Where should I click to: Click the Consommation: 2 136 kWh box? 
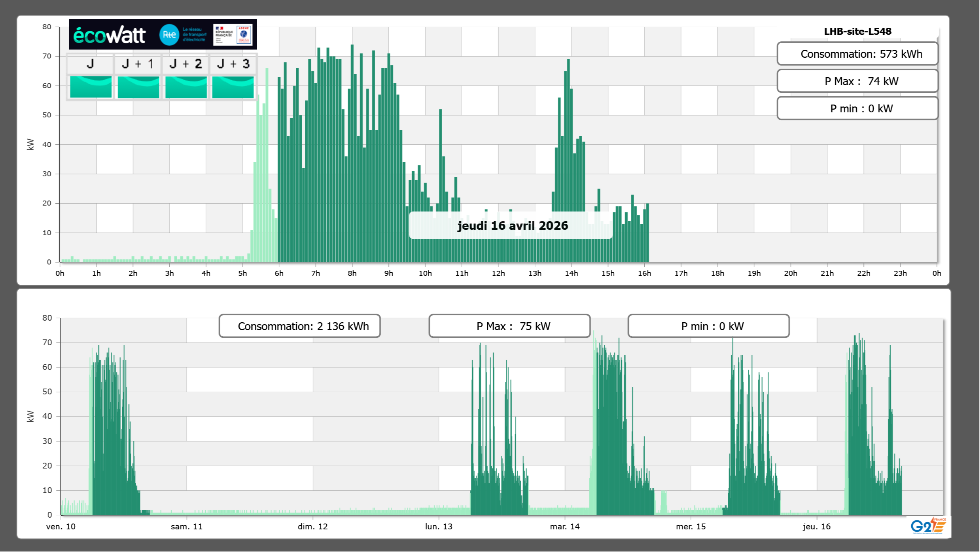point(299,326)
